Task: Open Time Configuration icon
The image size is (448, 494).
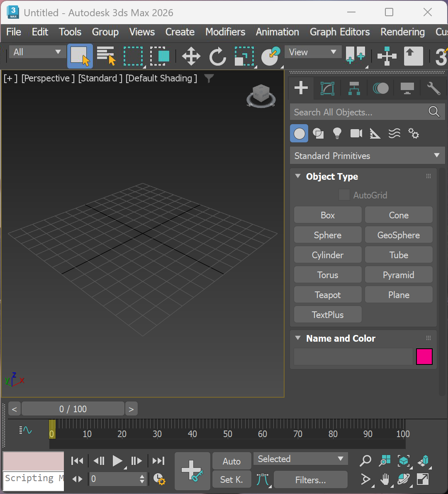Action: tap(159, 479)
